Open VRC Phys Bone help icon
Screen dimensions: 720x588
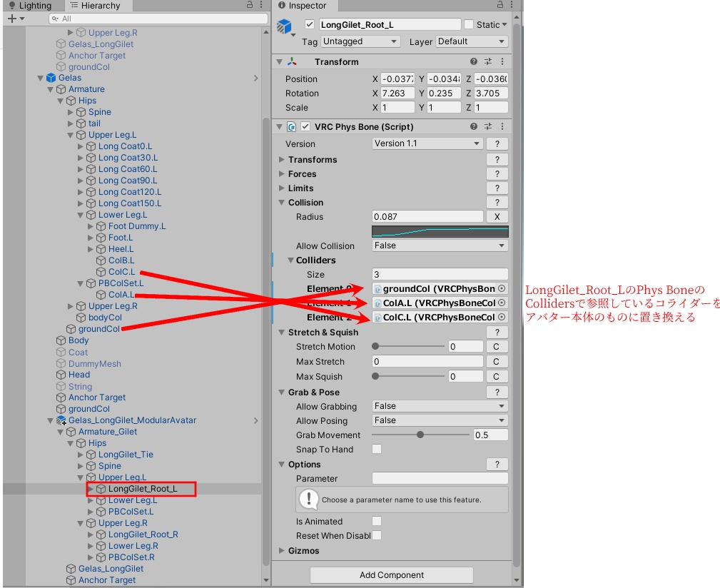click(x=474, y=126)
